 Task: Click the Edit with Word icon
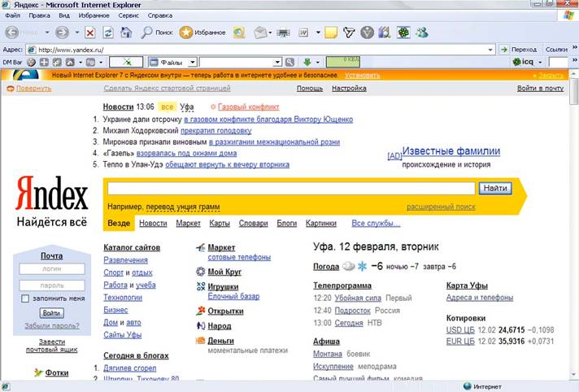pyautogui.click(x=303, y=33)
